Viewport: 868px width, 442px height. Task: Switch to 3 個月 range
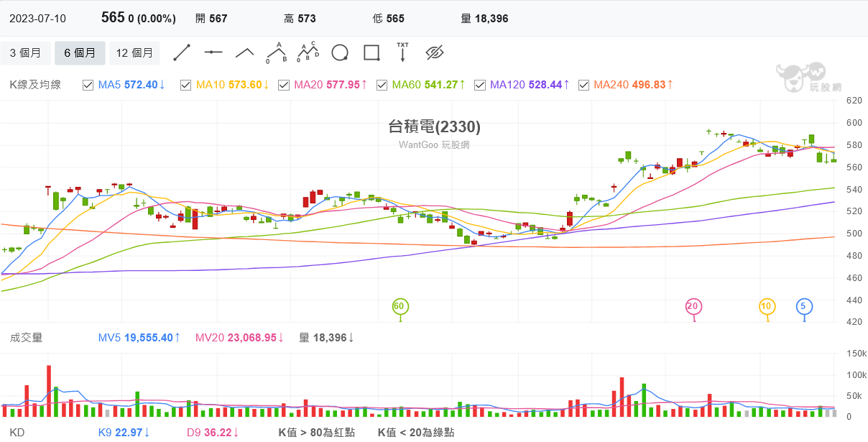[x=26, y=53]
